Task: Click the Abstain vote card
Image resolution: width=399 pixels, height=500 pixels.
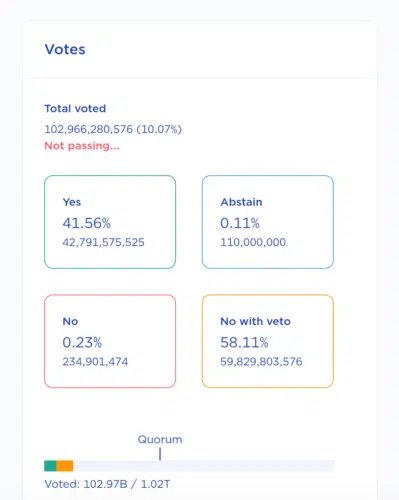Action: point(268,222)
